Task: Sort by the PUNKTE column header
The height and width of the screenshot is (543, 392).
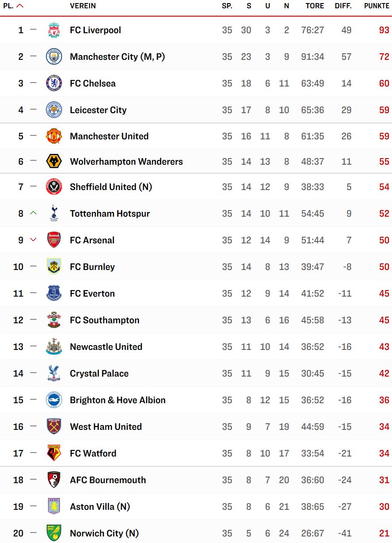Action: pyautogui.click(x=377, y=6)
